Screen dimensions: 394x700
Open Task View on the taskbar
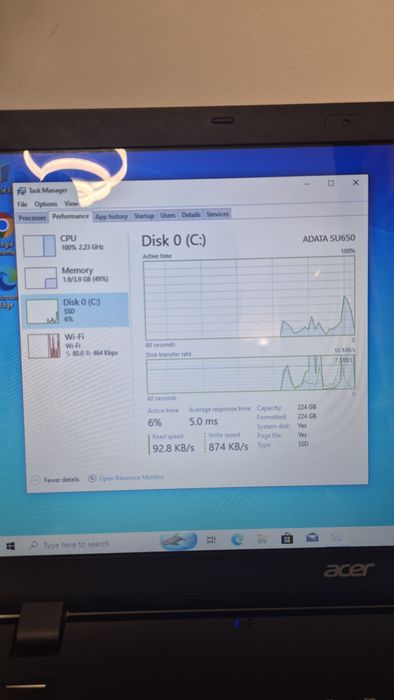pyautogui.click(x=211, y=540)
